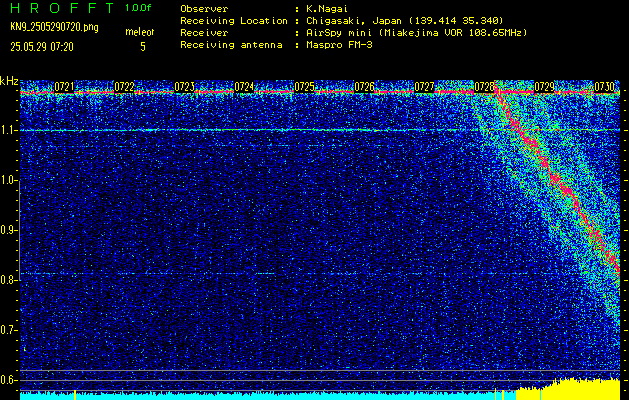Select the file name KN9_2505290720.png

[54, 27]
